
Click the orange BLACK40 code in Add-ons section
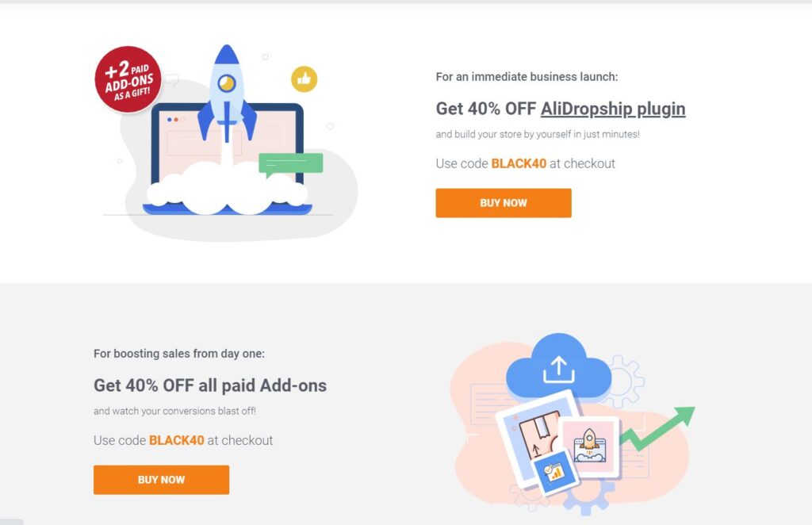pyautogui.click(x=177, y=440)
